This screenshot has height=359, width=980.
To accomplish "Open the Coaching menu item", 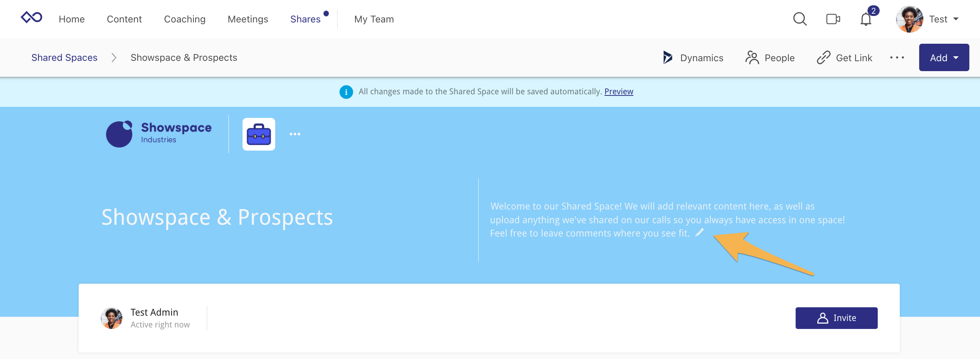I will [184, 19].
